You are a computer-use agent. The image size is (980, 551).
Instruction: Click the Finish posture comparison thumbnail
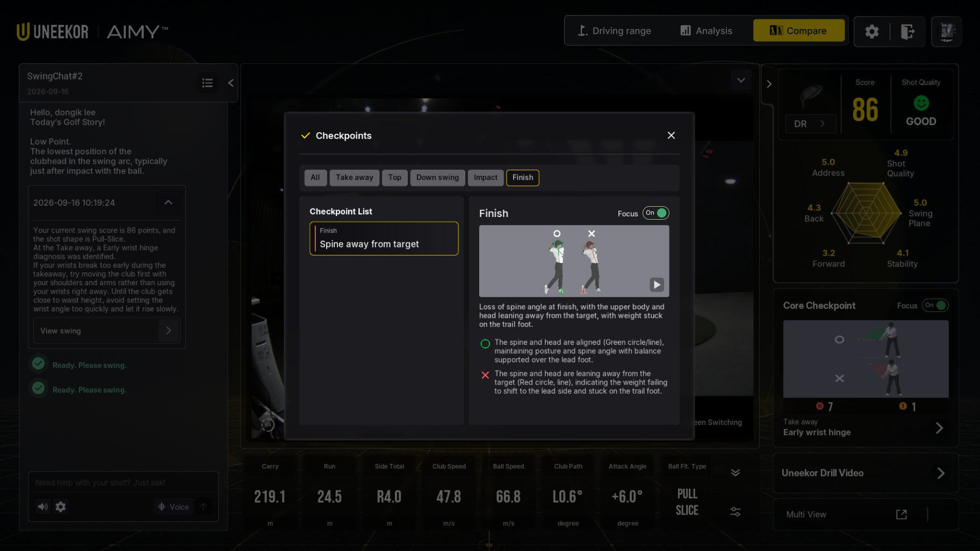coord(574,261)
